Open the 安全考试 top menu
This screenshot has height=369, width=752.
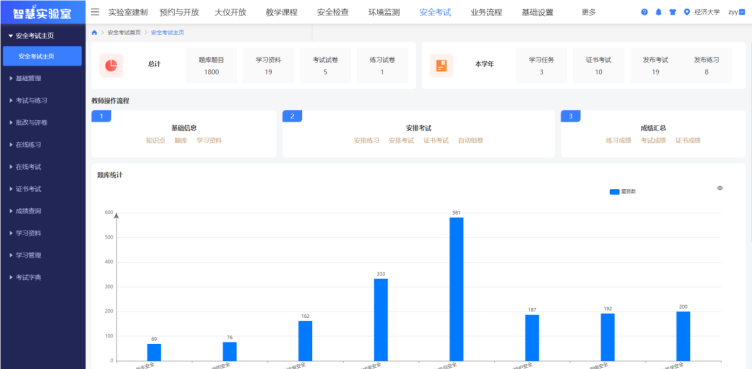(x=435, y=12)
